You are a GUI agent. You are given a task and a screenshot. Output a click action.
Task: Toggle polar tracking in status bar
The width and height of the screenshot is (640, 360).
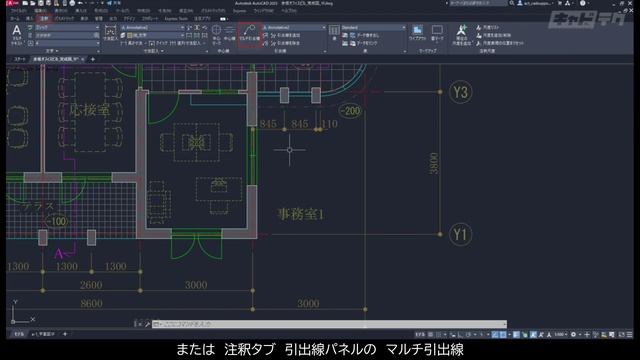pyautogui.click(x=468, y=334)
